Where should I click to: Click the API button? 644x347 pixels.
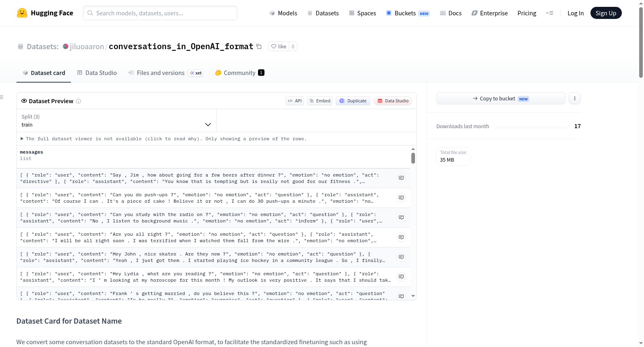295,101
